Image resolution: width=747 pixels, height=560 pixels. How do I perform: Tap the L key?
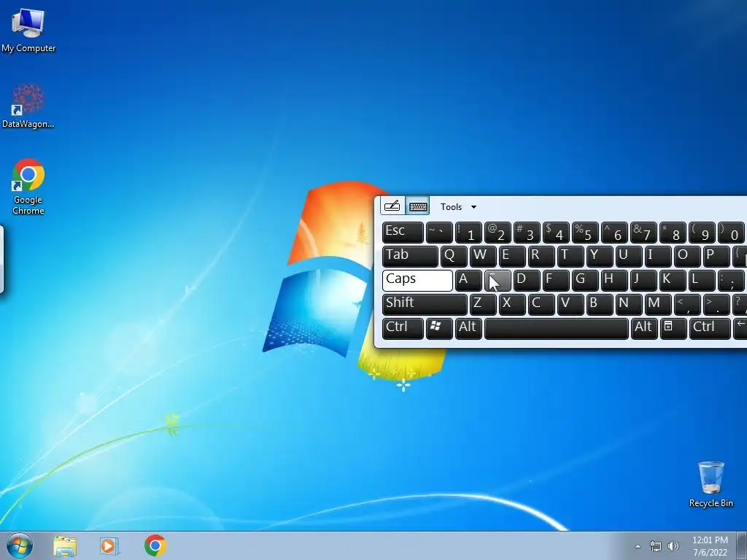pyautogui.click(x=703, y=281)
